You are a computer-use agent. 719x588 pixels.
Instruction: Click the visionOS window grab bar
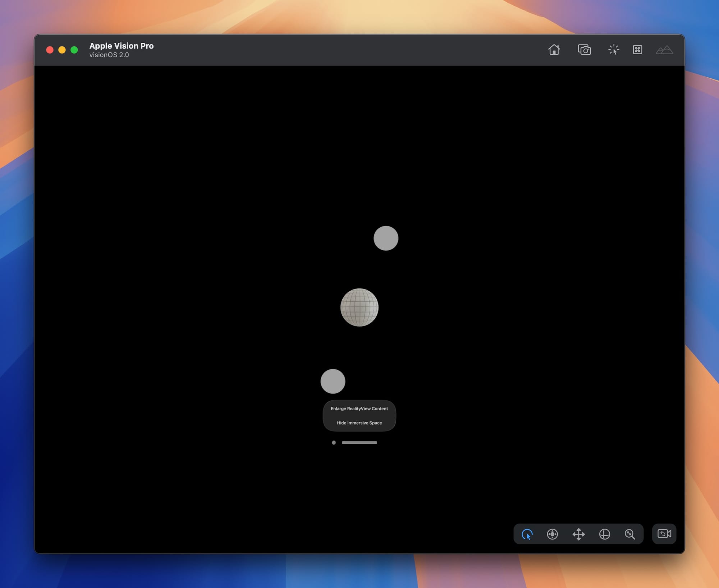click(x=359, y=443)
